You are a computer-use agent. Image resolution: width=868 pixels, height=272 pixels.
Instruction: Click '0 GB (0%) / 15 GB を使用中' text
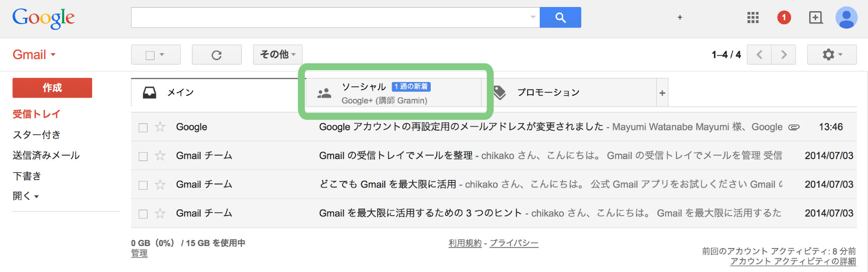pos(188,243)
